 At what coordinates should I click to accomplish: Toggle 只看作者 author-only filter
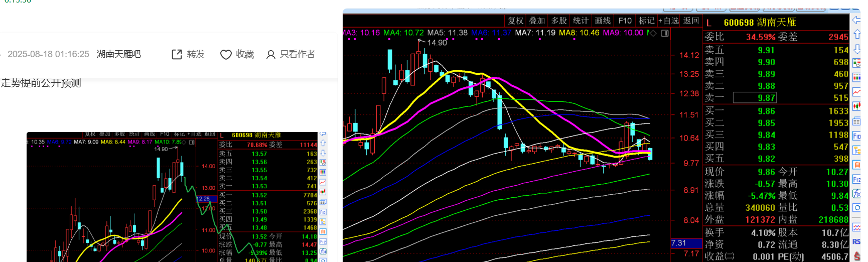coord(298,54)
